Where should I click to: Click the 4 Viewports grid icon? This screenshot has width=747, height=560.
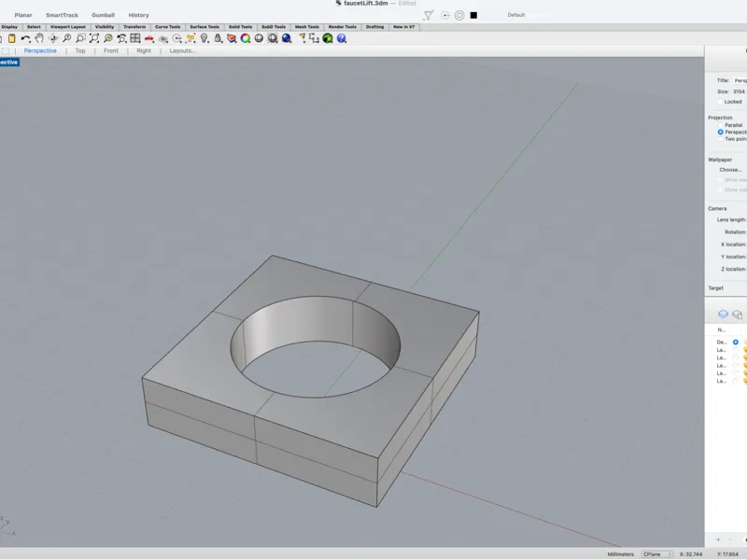135,38
